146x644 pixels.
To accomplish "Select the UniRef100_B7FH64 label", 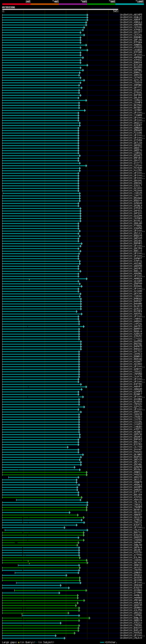I will pos(131,42).
